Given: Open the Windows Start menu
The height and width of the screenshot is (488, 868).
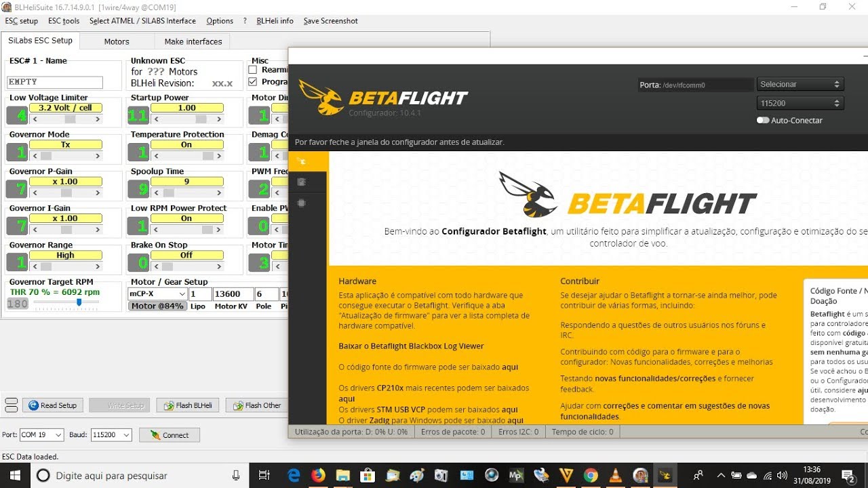Looking at the screenshot, I should pyautogui.click(x=15, y=475).
